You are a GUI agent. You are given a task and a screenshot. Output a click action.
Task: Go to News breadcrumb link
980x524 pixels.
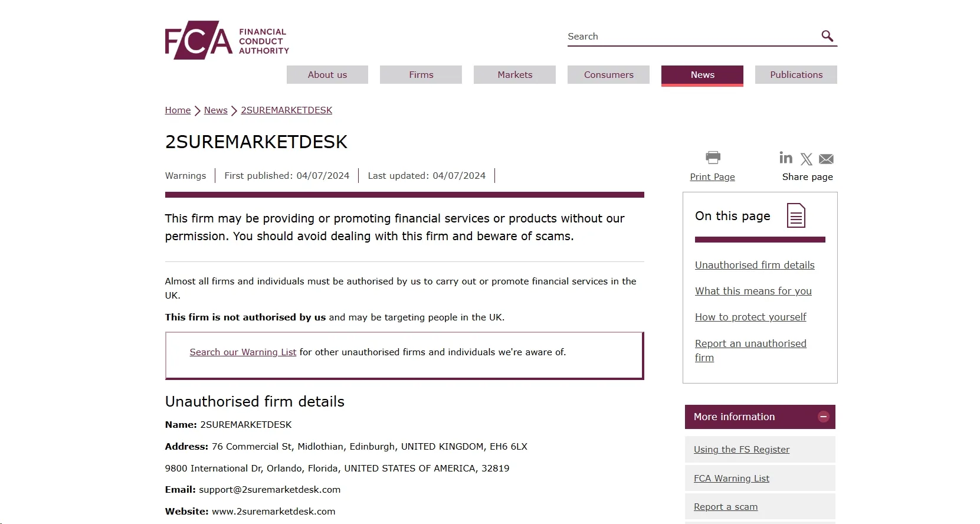click(216, 110)
